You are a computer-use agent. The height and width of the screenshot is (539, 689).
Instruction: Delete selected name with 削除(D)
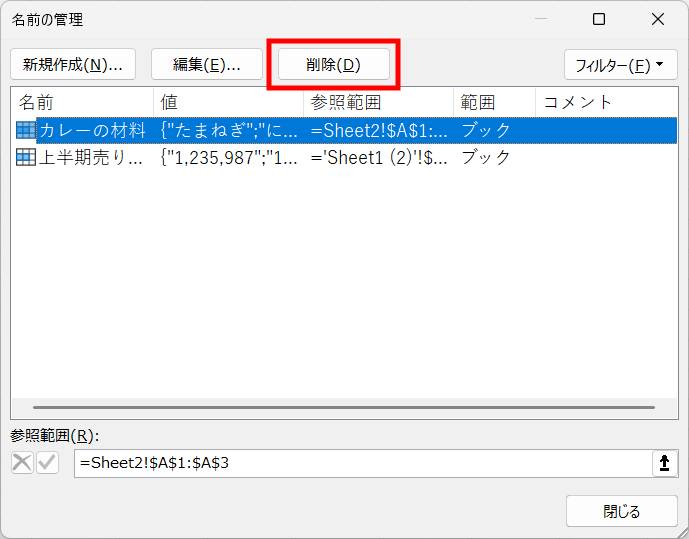pyautogui.click(x=334, y=65)
